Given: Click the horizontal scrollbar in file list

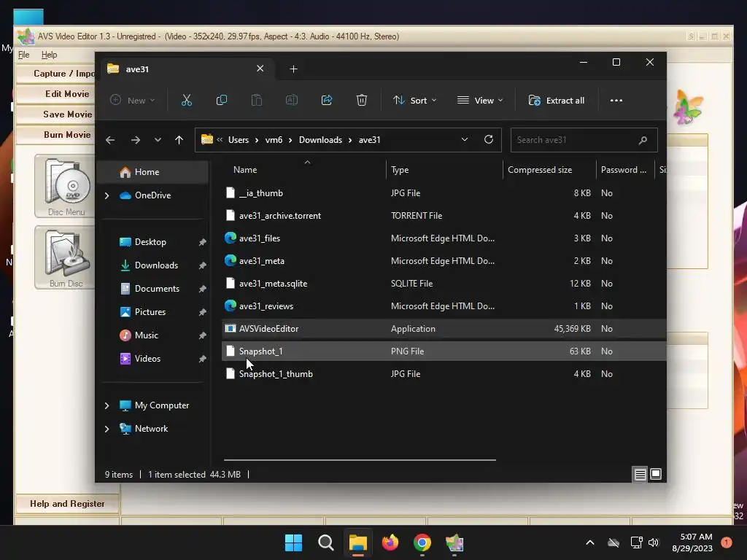Looking at the screenshot, I should [360, 460].
